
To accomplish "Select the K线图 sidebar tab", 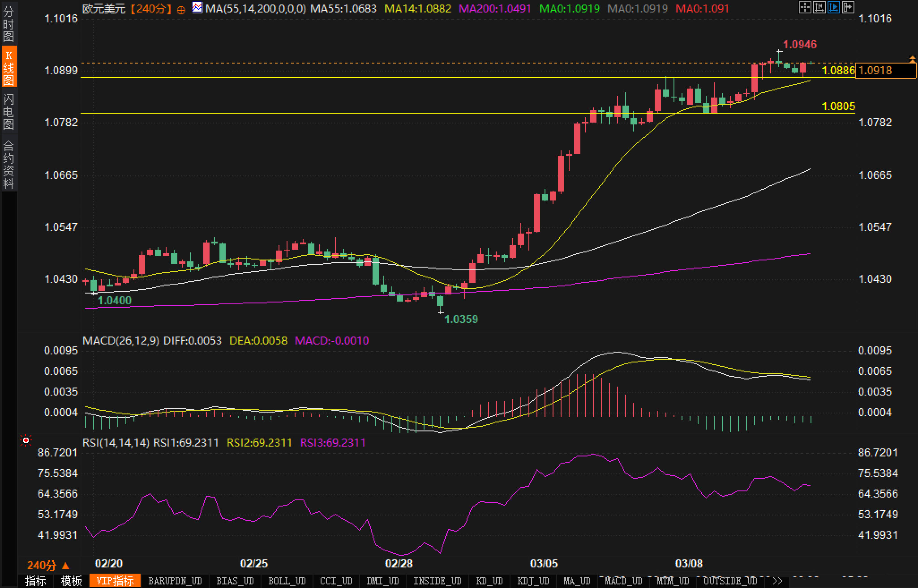I will (9, 67).
